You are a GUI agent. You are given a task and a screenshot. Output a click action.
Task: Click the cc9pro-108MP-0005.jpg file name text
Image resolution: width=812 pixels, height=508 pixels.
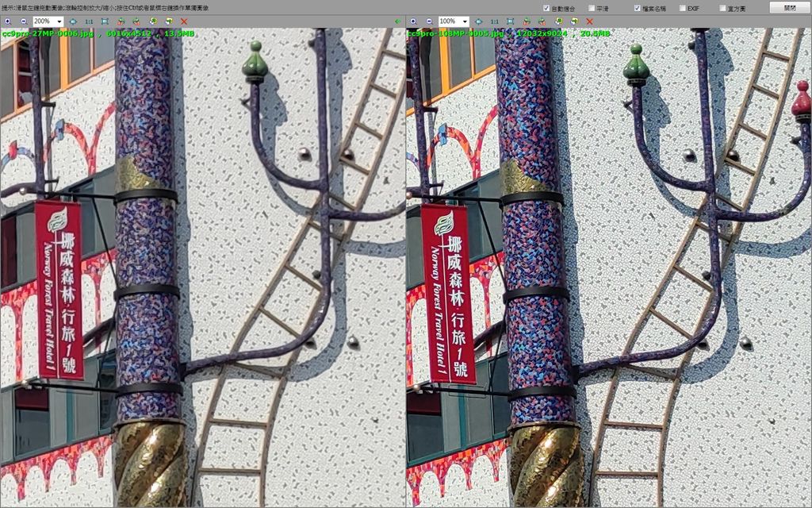pyautogui.click(x=456, y=33)
